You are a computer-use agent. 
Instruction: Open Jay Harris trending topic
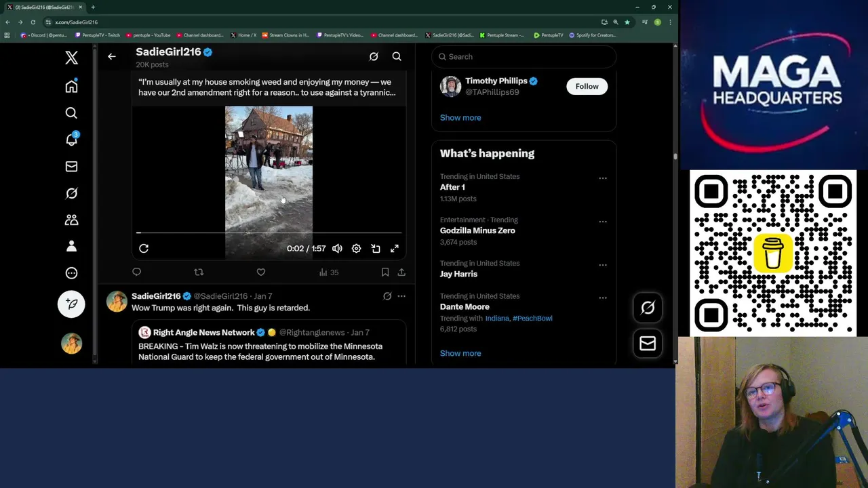click(x=458, y=274)
